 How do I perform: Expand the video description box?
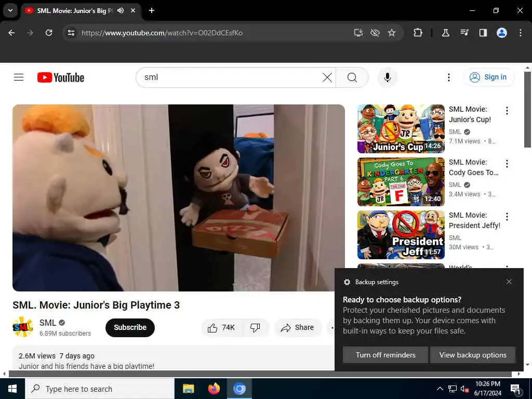pos(174,357)
